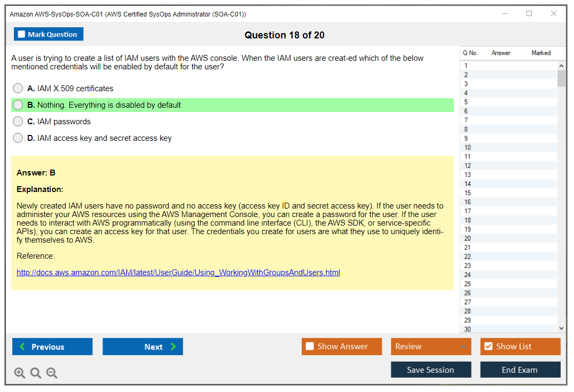Toggle the Mark Question checkbox
574x392 pixels.
(x=21, y=35)
